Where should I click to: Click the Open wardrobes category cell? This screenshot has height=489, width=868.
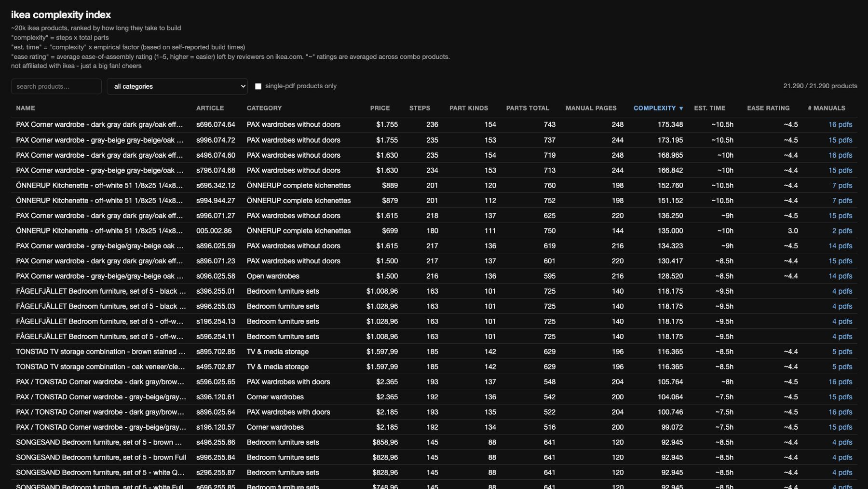click(x=273, y=276)
